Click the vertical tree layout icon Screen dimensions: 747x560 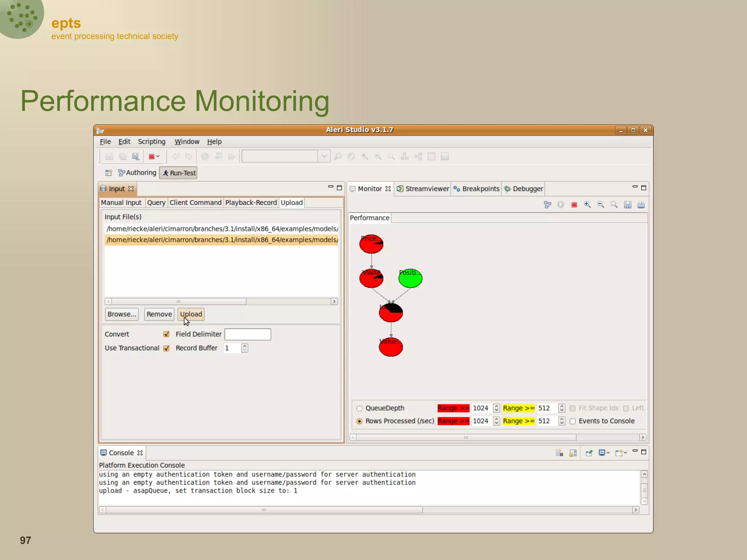[405, 157]
